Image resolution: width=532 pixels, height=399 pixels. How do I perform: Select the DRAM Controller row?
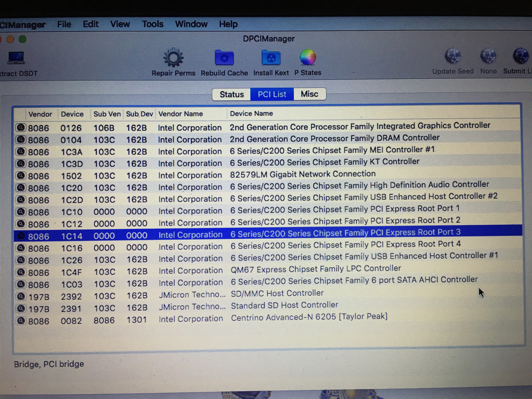(x=267, y=139)
